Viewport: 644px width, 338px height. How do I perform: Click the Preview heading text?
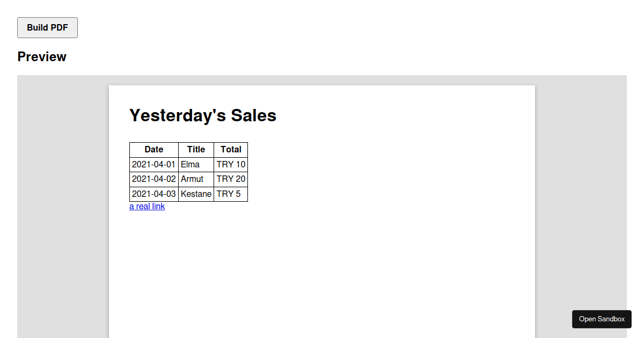pos(42,57)
